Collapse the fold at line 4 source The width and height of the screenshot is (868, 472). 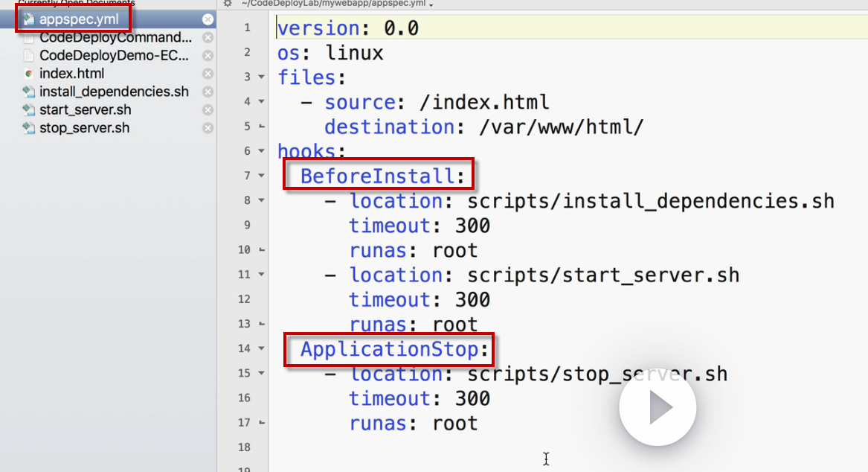click(x=261, y=101)
